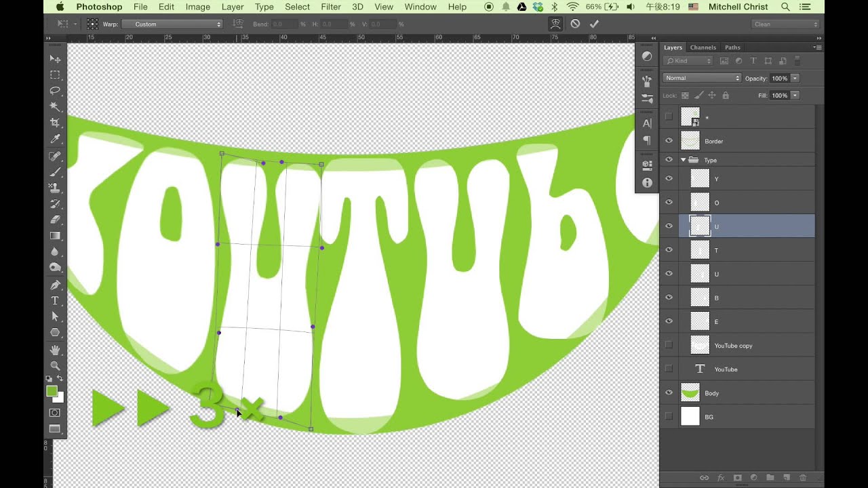Screen dimensions: 868x488
Task: Select the Clone Stamp tool
Action: [x=55, y=188]
